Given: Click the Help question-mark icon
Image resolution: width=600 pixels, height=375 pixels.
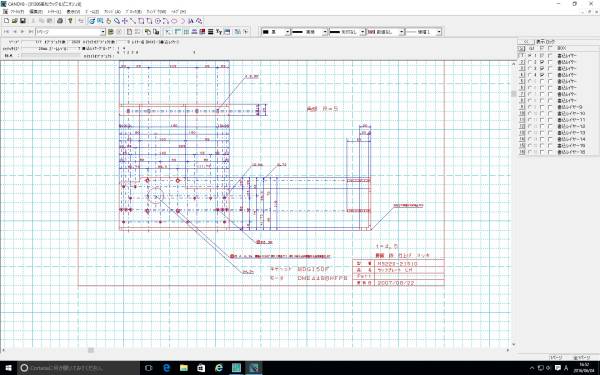Looking at the screenshot, I should click(70, 21).
